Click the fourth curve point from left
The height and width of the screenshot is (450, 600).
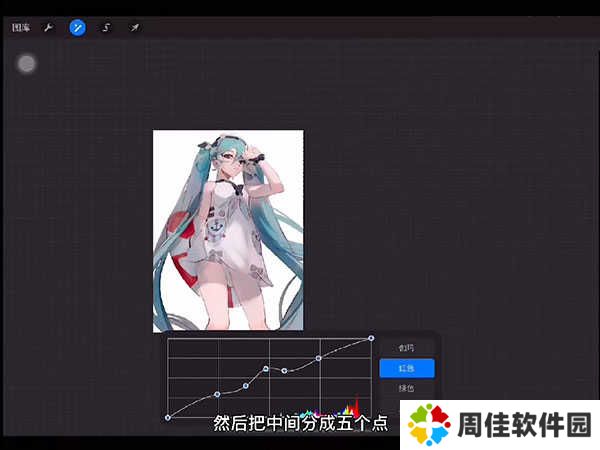tap(266, 368)
